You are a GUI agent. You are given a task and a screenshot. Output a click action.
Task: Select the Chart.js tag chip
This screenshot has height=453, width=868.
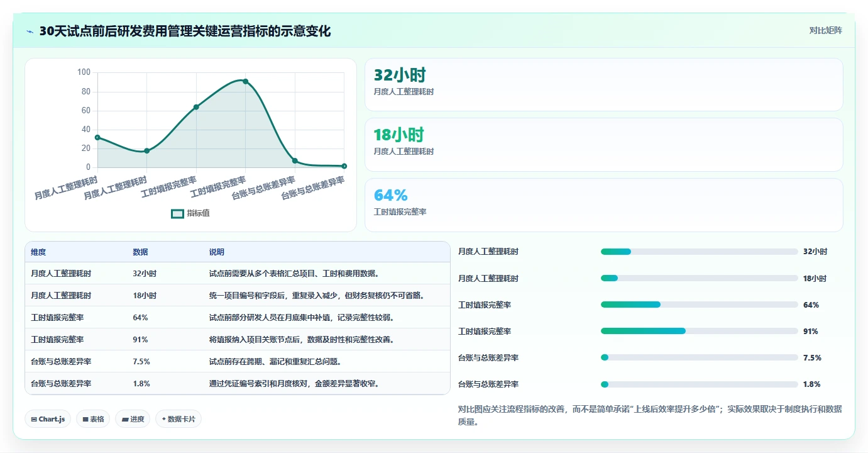coord(48,419)
